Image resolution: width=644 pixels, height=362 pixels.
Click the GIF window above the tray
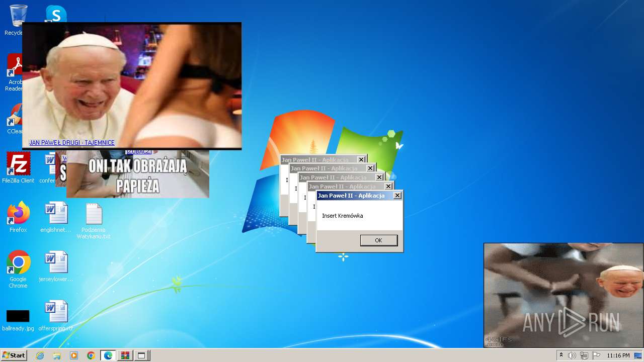[563, 296]
